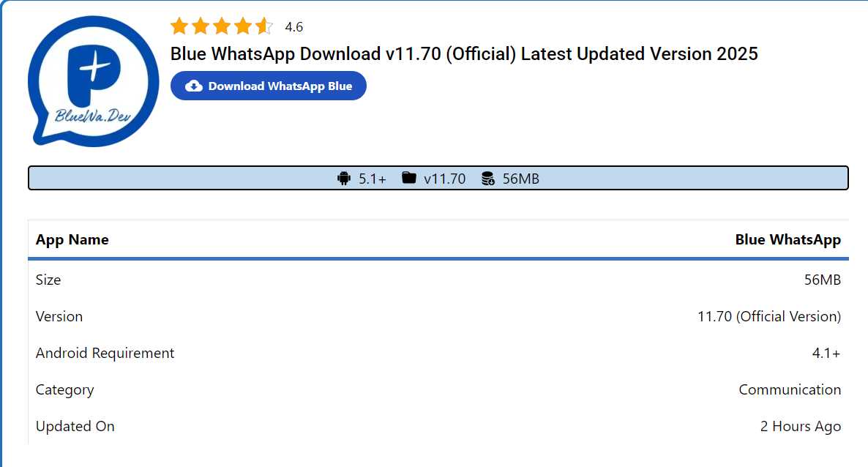This screenshot has width=868, height=467.
Task: Click the Android robot icon
Action: pos(344,179)
